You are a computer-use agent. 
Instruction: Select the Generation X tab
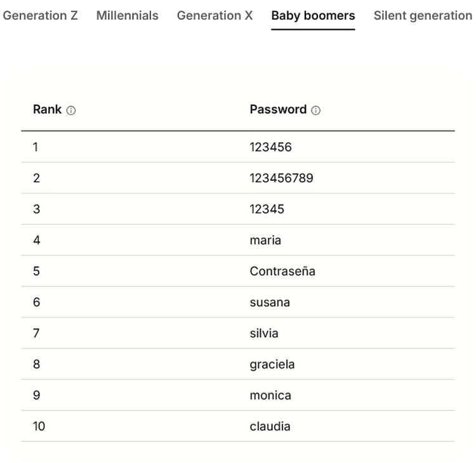[215, 16]
